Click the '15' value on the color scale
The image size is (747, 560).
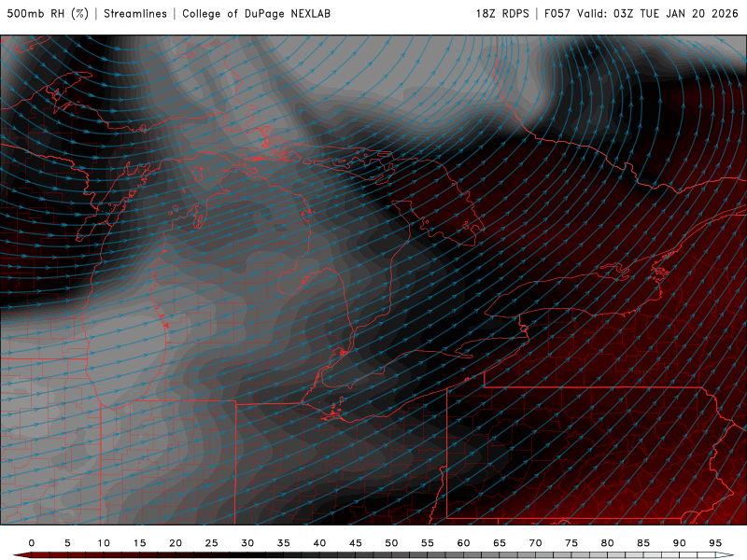(139, 543)
